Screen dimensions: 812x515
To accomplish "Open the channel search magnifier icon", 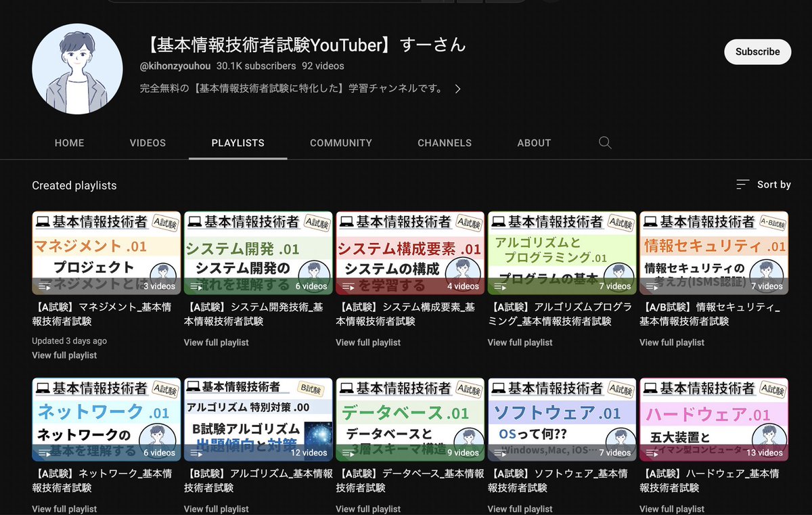I will pyautogui.click(x=605, y=143).
